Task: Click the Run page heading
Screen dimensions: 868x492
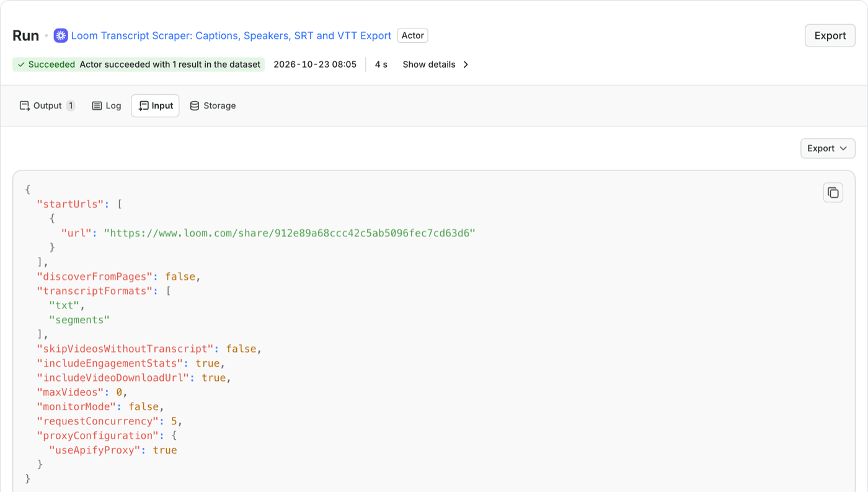Action: tap(26, 35)
